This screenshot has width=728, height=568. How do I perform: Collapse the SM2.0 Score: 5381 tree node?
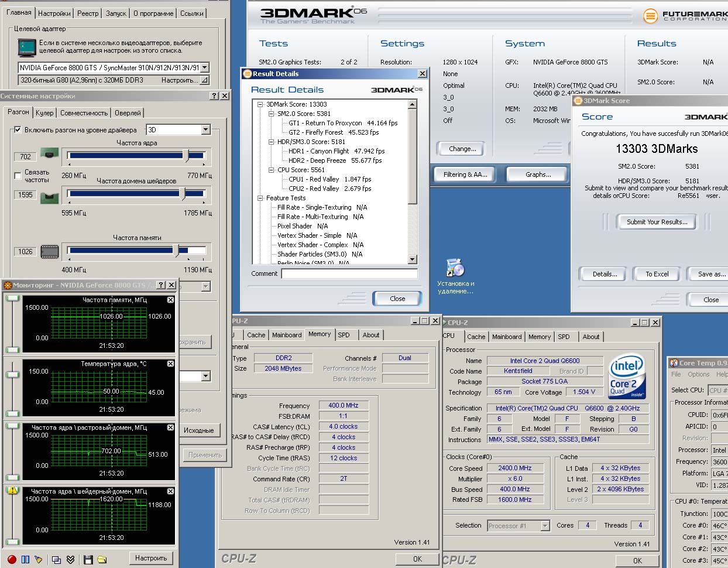click(x=272, y=114)
